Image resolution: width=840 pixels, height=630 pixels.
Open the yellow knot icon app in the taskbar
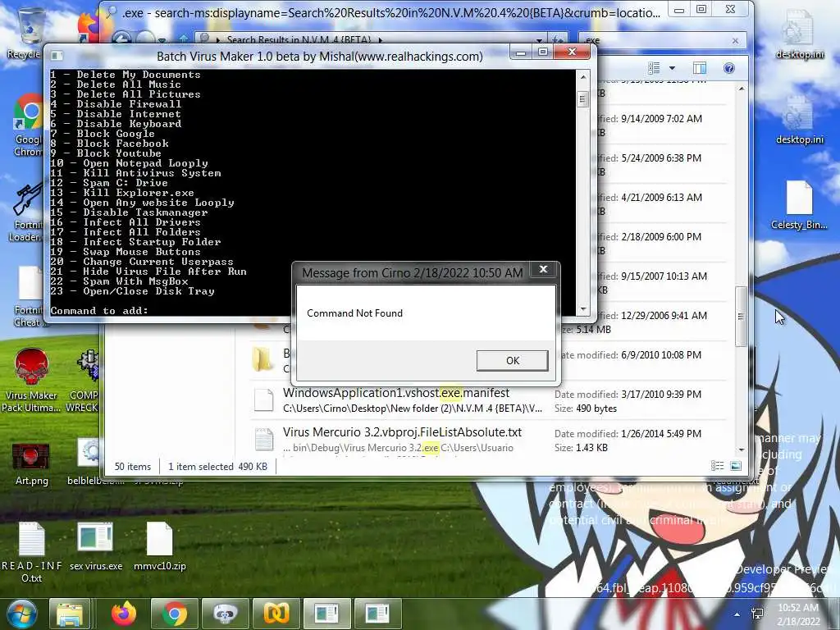click(x=276, y=614)
